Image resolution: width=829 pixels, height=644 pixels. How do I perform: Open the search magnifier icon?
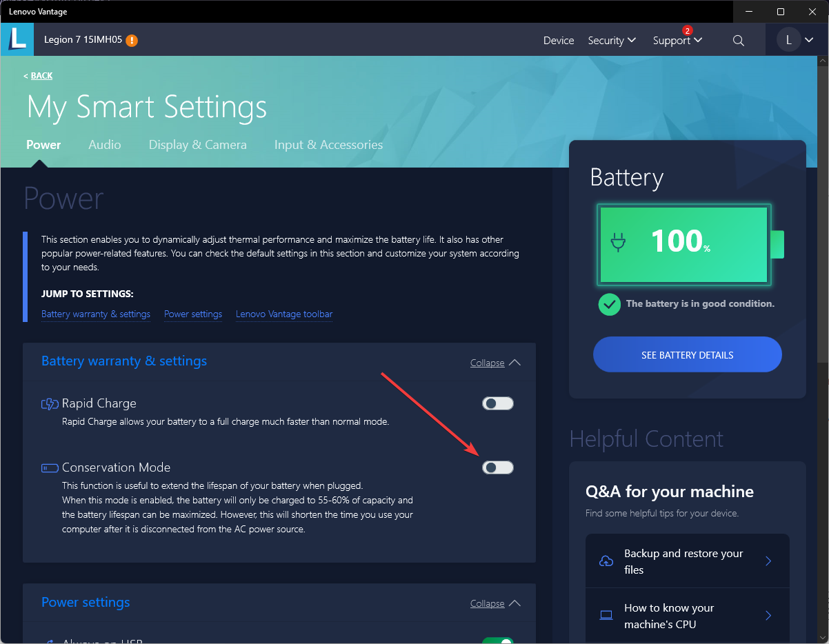click(739, 41)
